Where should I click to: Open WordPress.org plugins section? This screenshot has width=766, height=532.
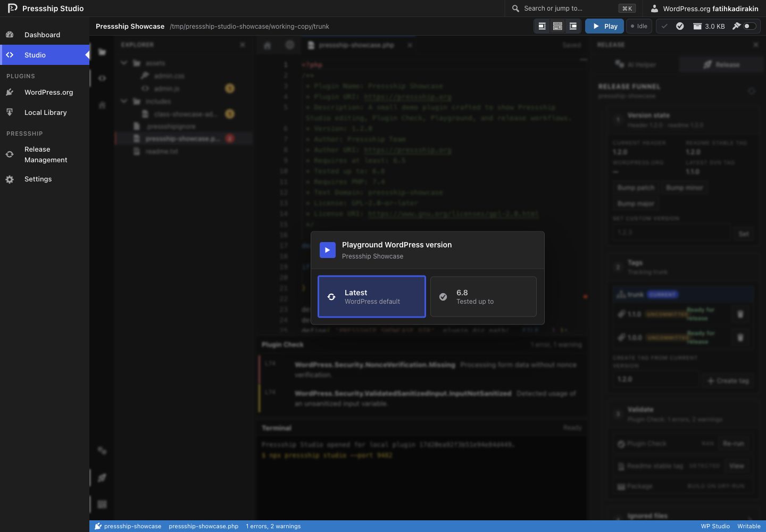[45, 92]
